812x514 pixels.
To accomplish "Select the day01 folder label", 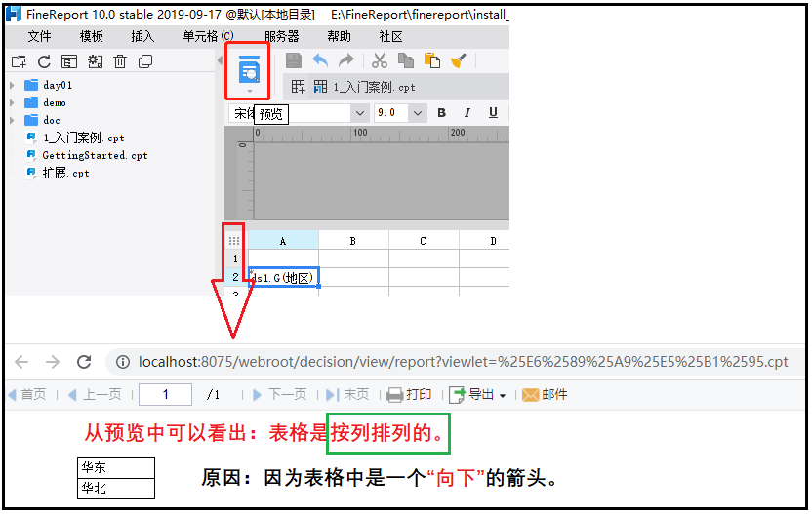I will (x=58, y=85).
